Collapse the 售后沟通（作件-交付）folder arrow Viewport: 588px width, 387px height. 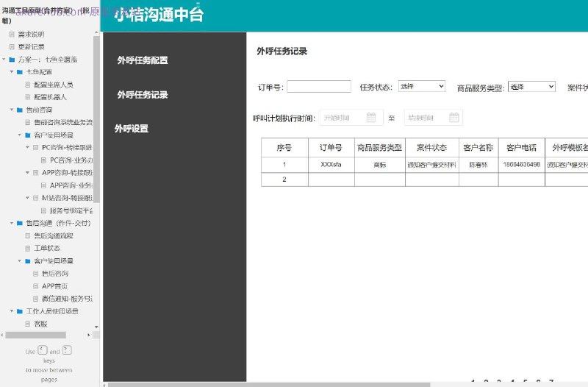point(12,223)
